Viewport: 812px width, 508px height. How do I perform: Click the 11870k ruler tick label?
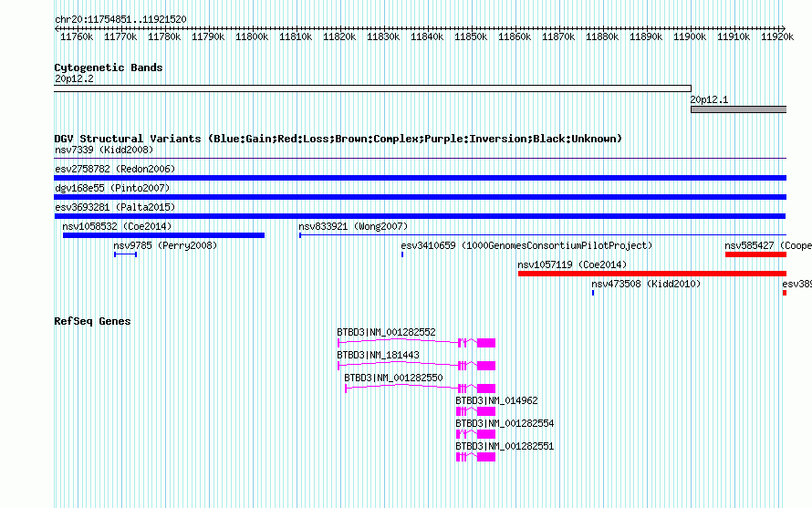coord(558,36)
